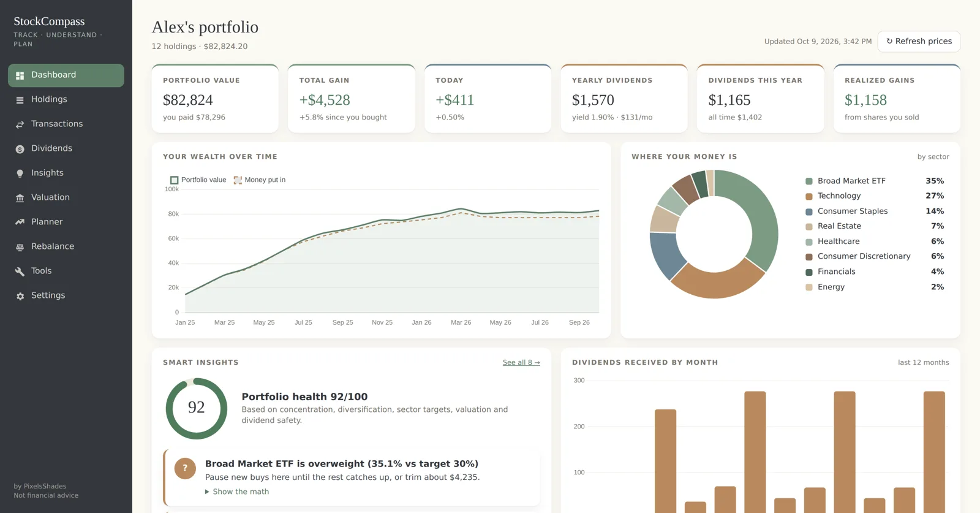This screenshot has width=980, height=513.
Task: Click the 27% Technology percentage
Action: coord(935,196)
